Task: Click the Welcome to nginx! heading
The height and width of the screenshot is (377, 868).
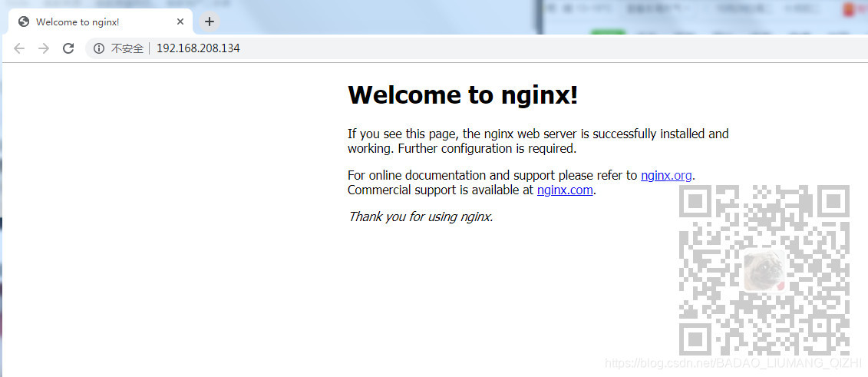Action: tap(463, 94)
